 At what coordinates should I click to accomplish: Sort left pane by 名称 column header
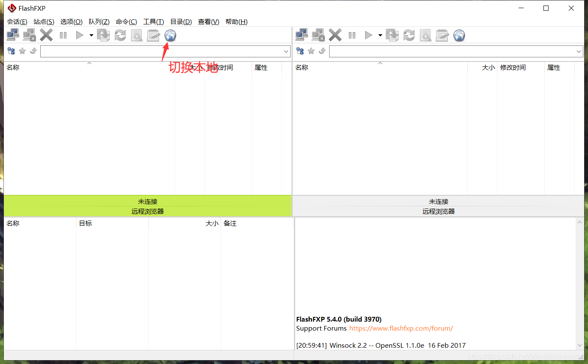point(89,67)
